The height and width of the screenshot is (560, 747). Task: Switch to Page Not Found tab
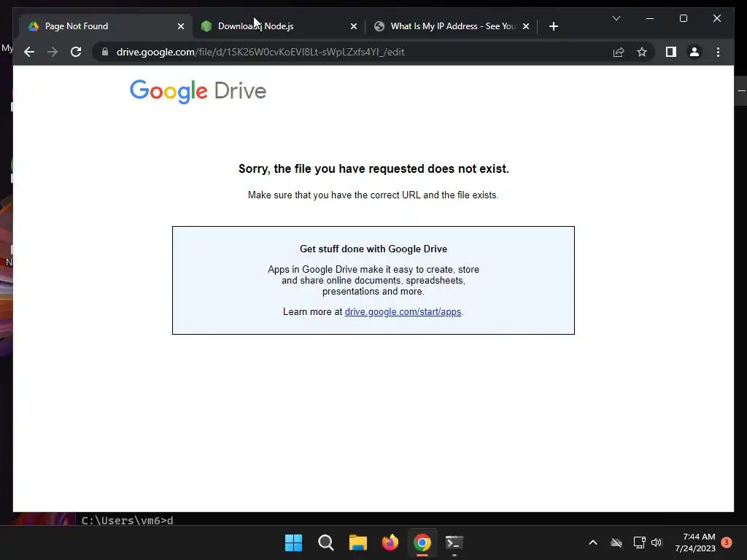[105, 26]
